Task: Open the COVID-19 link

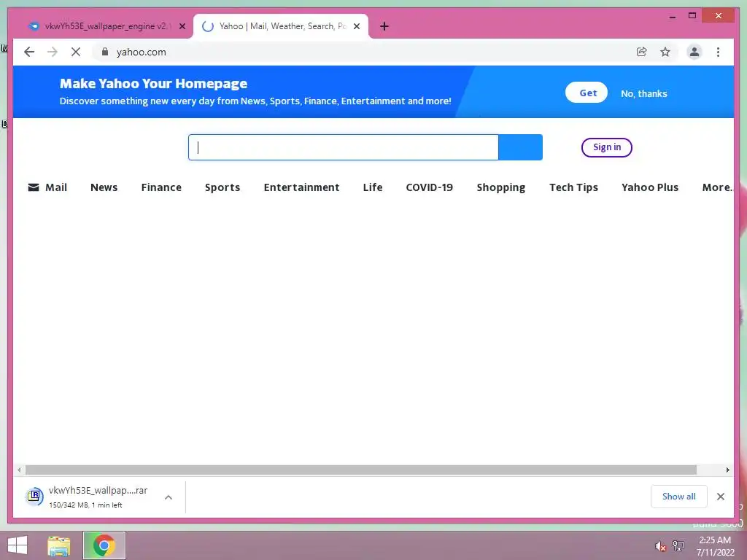Action: point(429,187)
